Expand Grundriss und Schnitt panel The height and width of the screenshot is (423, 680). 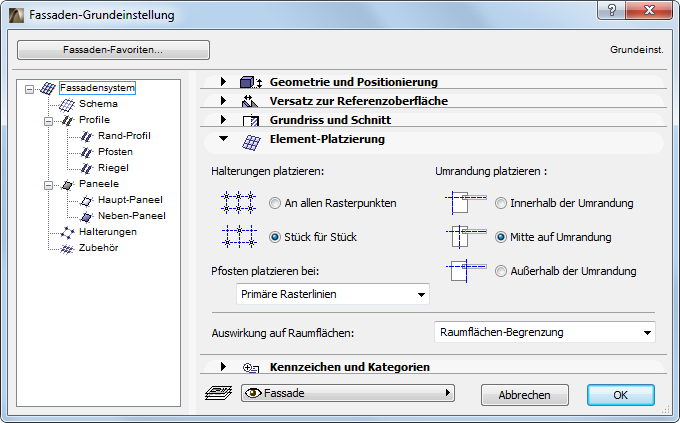(223, 120)
